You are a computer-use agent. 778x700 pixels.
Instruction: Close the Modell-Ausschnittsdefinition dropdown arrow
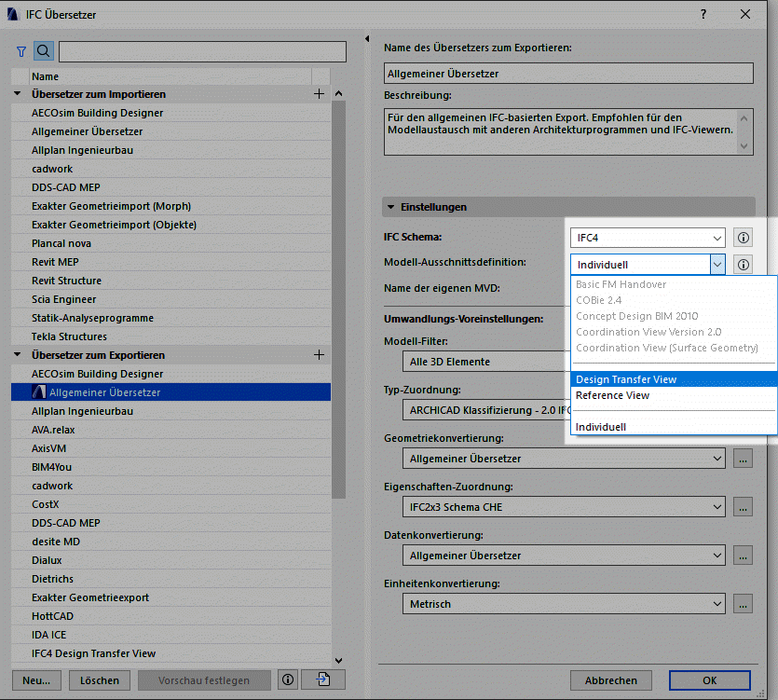click(717, 265)
